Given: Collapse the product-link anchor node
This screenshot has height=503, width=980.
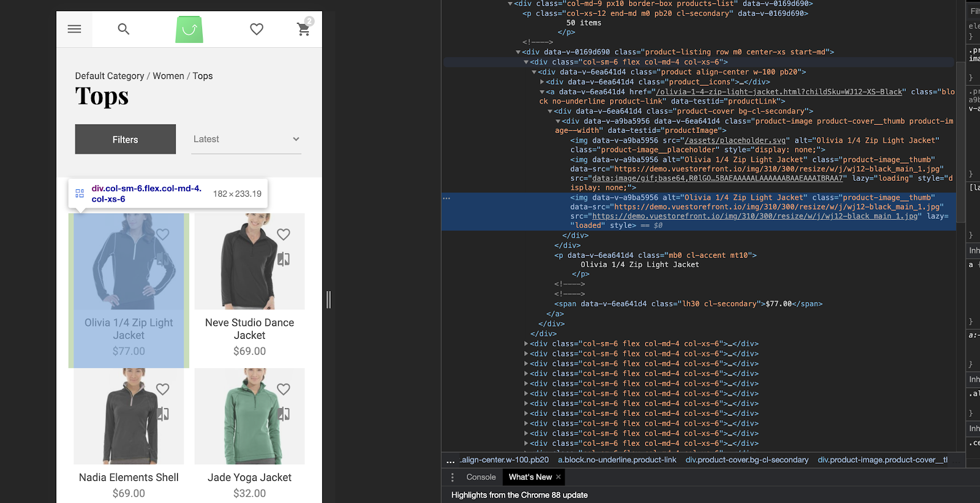Looking at the screenshot, I should (542, 92).
